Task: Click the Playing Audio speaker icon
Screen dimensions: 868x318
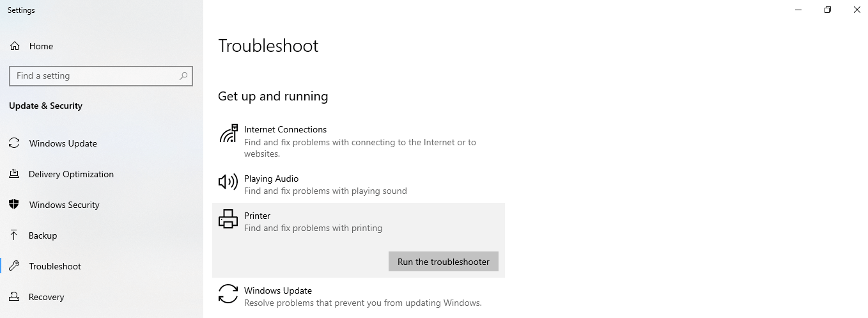Action: click(228, 182)
